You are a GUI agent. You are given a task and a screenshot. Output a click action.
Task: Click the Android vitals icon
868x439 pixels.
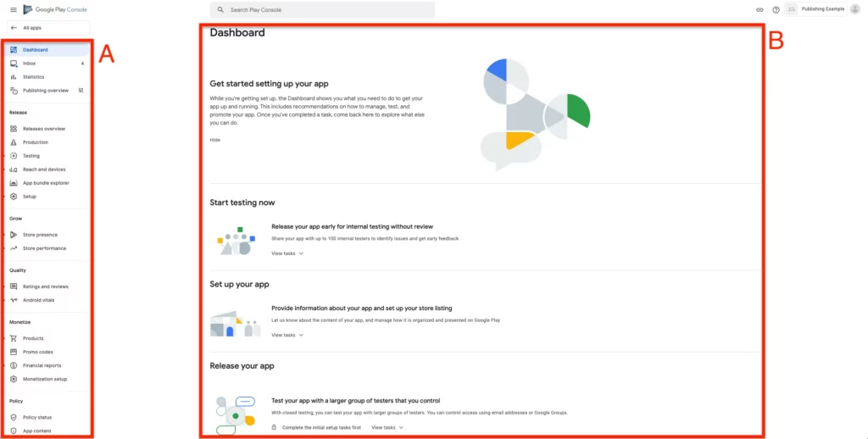pos(14,300)
